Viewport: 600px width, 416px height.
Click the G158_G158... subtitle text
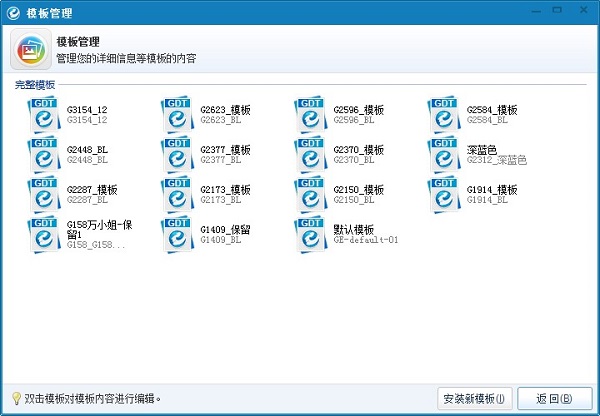(96, 245)
